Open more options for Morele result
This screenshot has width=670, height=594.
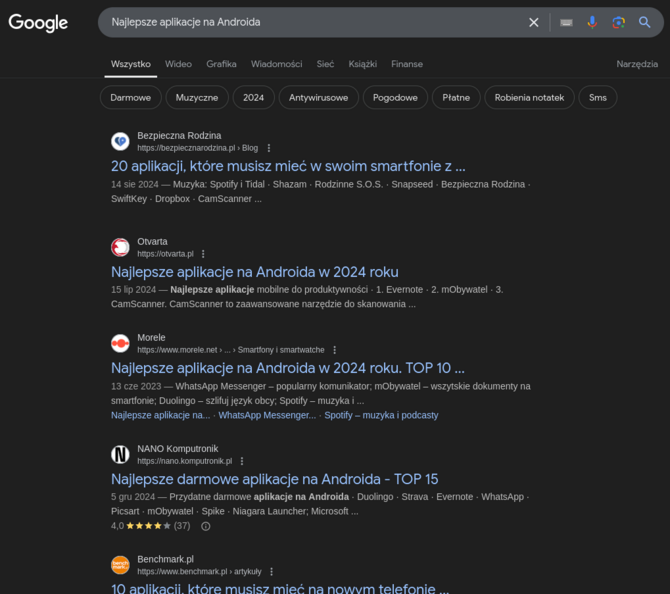click(x=335, y=350)
